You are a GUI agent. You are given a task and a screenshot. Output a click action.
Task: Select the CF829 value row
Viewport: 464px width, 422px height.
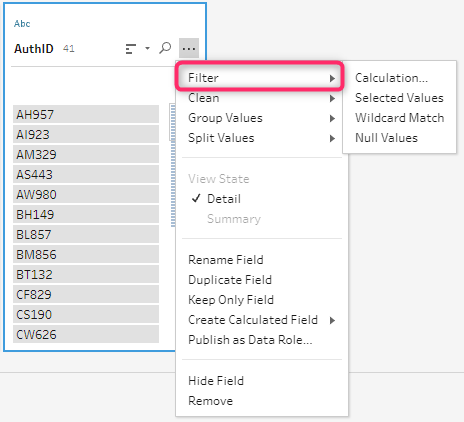(86, 294)
